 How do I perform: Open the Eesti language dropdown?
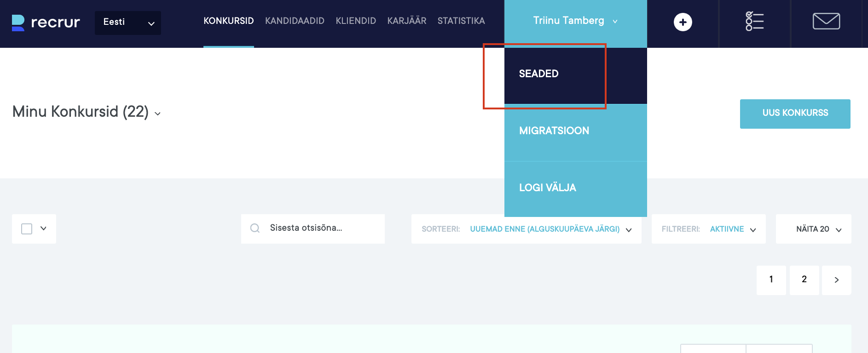click(128, 23)
